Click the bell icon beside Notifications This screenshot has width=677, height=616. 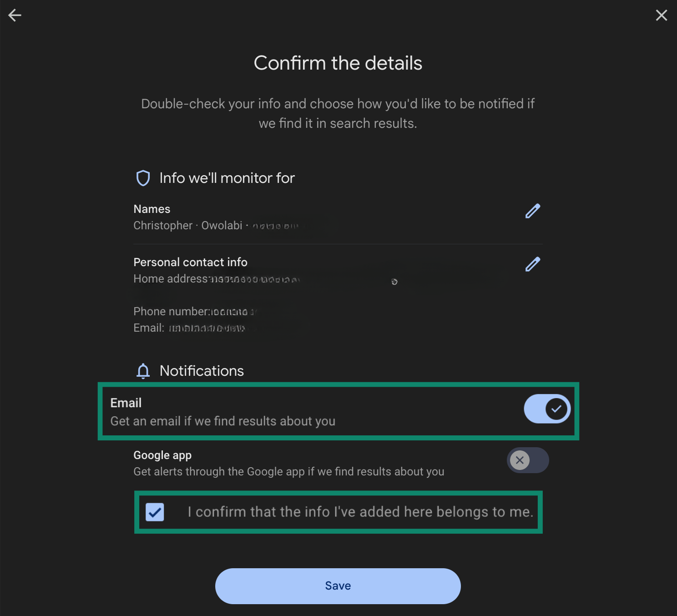[143, 371]
